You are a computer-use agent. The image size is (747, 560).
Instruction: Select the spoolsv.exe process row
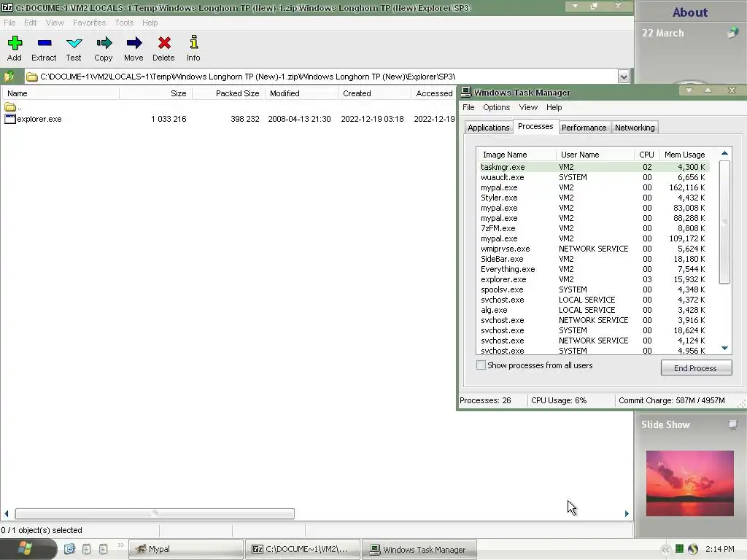coord(593,289)
